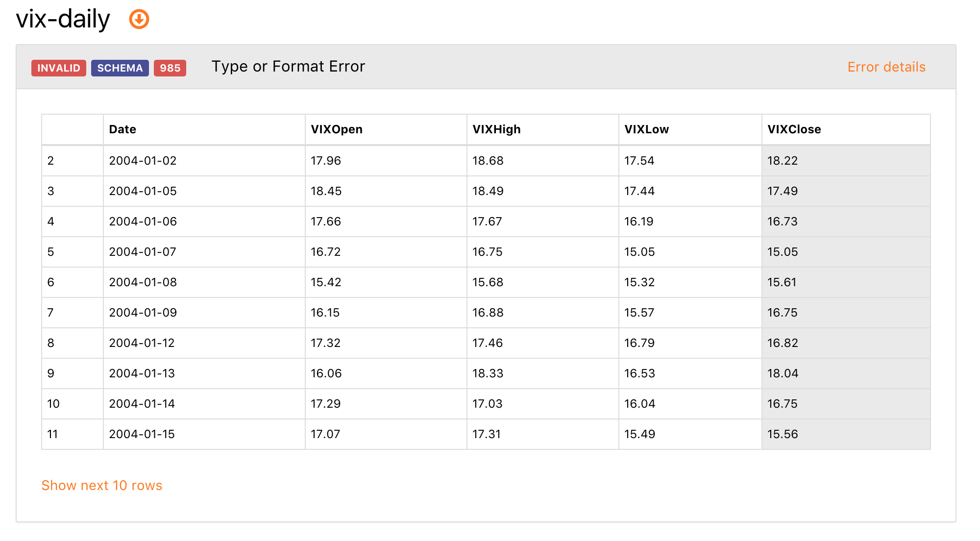
Task: Open Error details link
Action: point(886,67)
